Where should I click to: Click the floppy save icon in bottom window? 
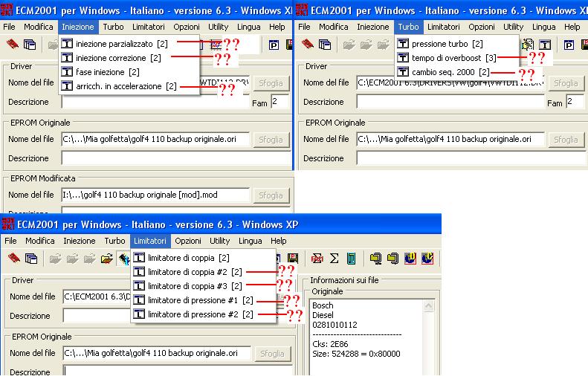[x=292, y=258]
